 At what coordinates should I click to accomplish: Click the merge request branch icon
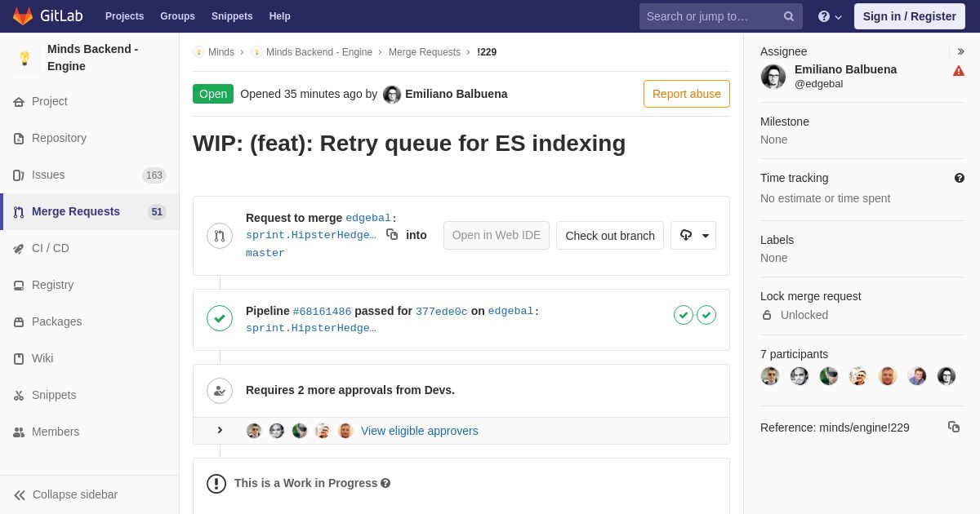(x=220, y=236)
